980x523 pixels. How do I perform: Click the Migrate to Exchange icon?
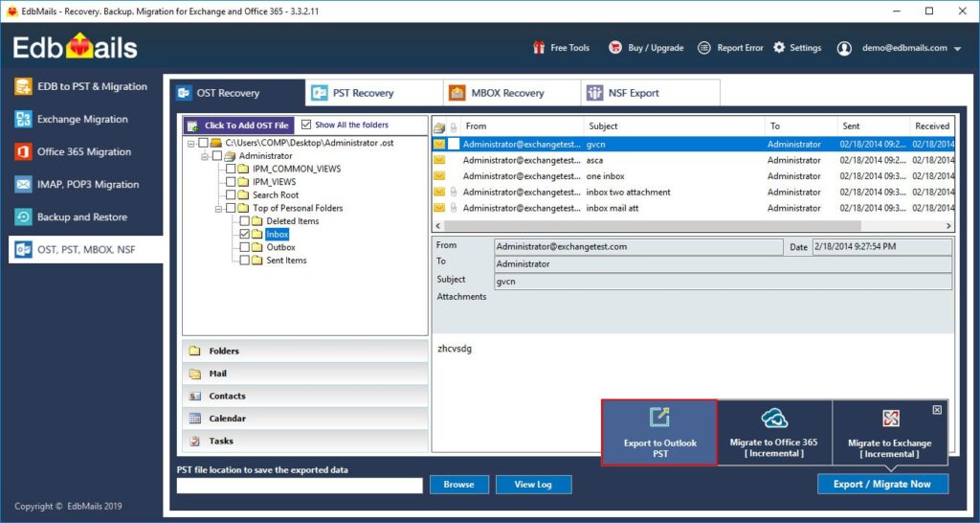pyautogui.click(x=890, y=419)
